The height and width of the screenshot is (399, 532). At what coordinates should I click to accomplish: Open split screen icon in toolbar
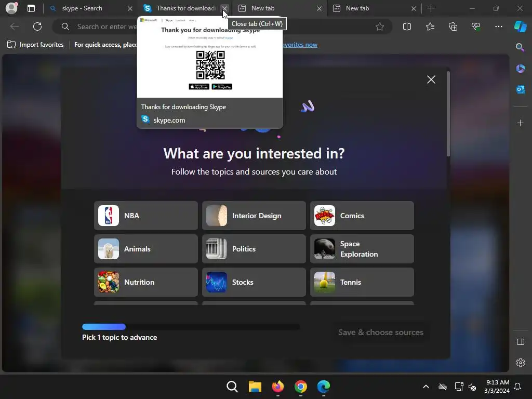click(x=407, y=26)
